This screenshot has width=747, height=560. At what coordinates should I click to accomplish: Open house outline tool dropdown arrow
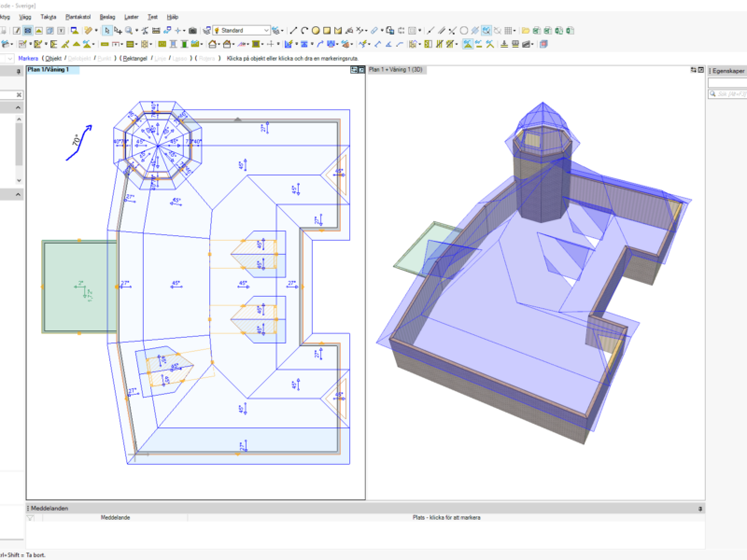pos(218,44)
